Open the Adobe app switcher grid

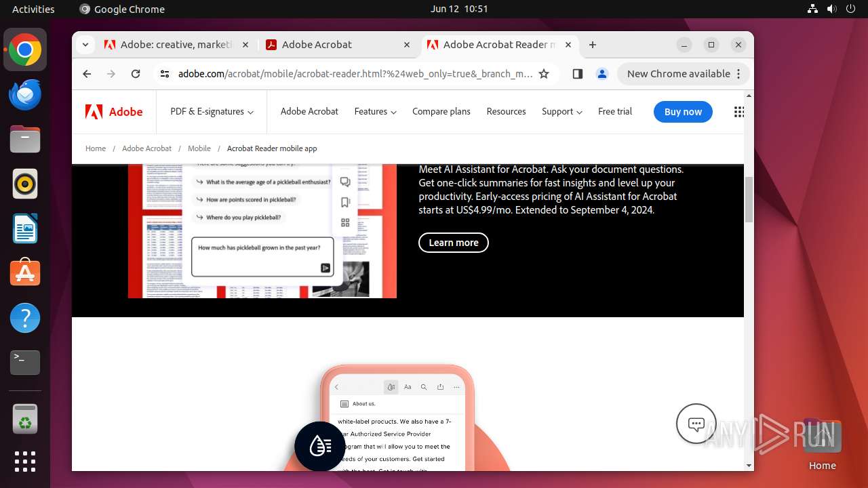coord(739,112)
